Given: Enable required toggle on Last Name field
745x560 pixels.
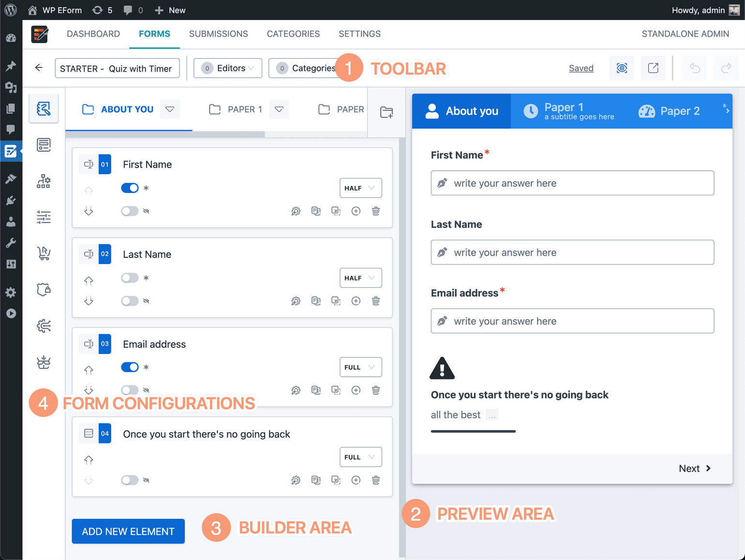Looking at the screenshot, I should [130, 278].
